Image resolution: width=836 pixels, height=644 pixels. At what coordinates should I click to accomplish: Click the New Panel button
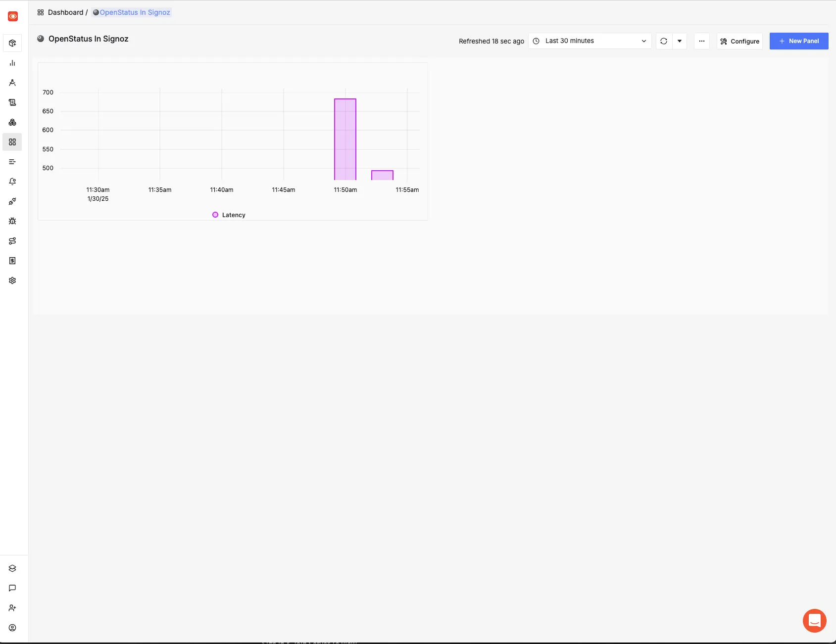pos(798,41)
